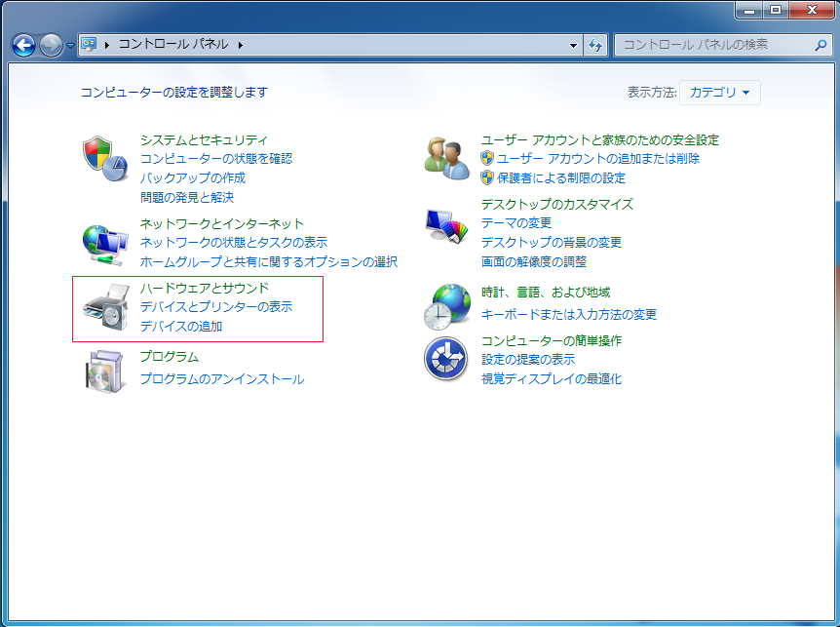This screenshot has height=627, width=840.
Task: Open デバイスとプリンターの表示 link
Action: click(216, 306)
